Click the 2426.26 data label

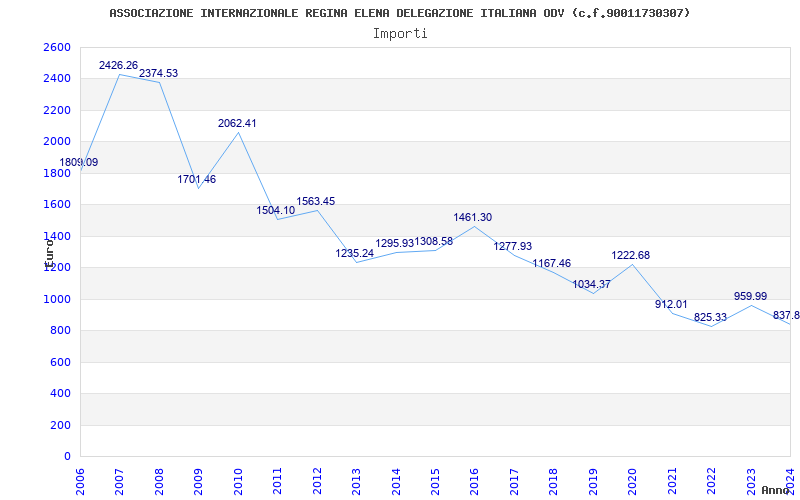tap(118, 65)
